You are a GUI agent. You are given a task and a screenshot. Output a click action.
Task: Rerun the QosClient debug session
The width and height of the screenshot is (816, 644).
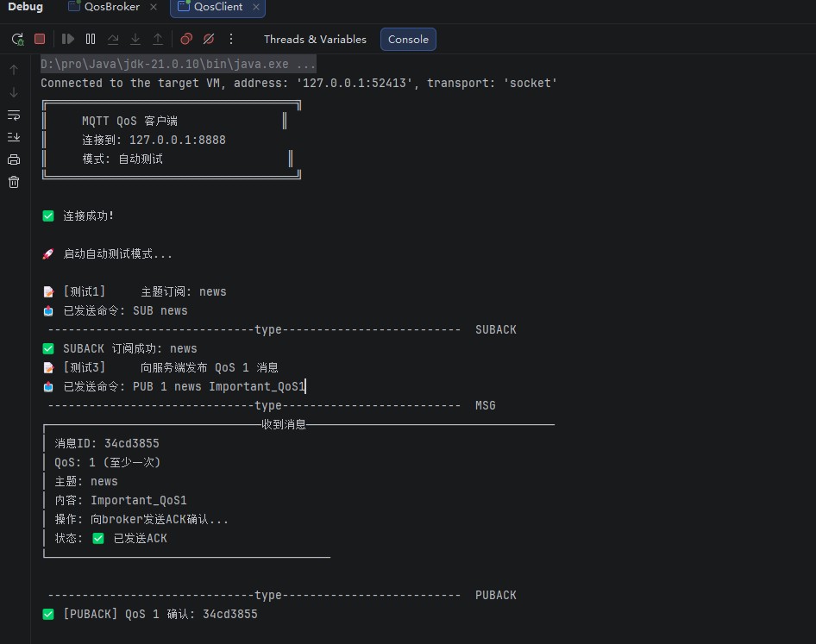point(18,39)
